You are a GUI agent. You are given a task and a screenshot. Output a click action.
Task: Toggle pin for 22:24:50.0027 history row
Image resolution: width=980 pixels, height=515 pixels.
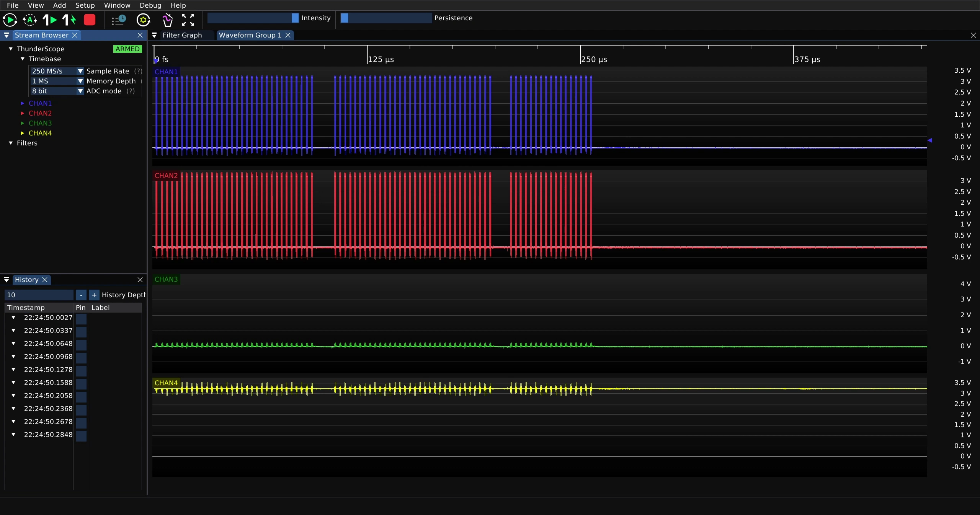(81, 319)
